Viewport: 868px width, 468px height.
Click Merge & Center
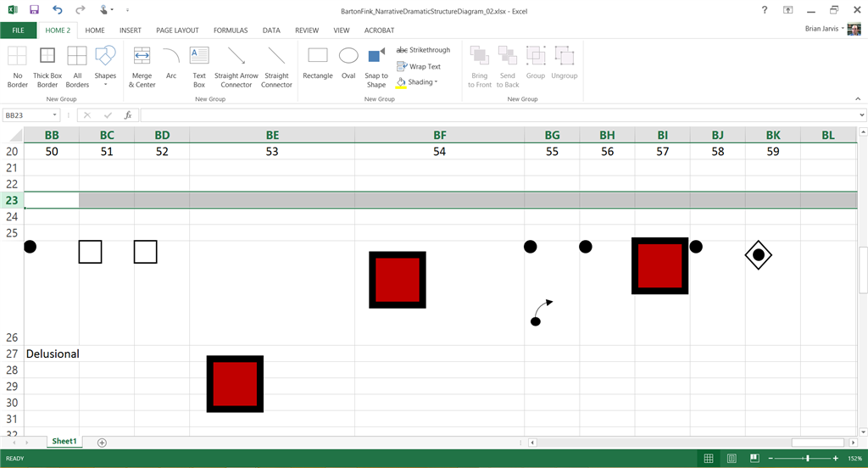click(x=142, y=67)
